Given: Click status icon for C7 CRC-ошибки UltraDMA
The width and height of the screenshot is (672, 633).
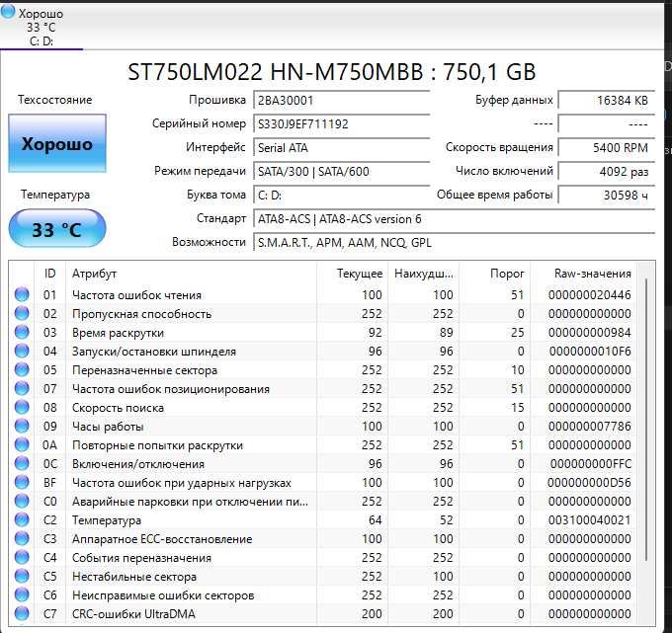Looking at the screenshot, I should point(22,613).
